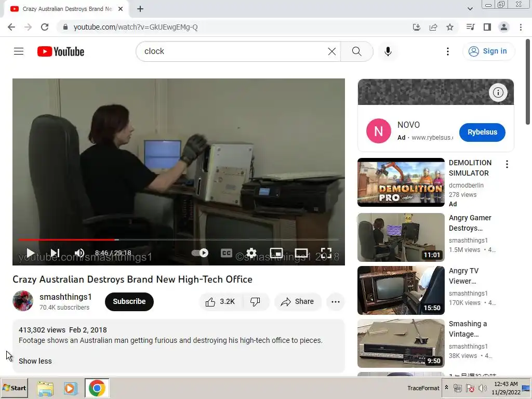Close the Crazy Australian tab
The image size is (532, 399).
pos(121,9)
